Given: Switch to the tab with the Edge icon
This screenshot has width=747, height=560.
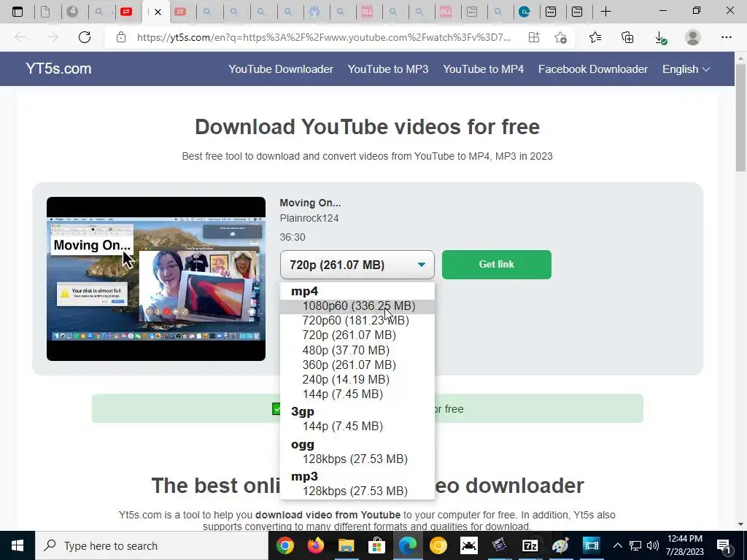Looking at the screenshot, I should tap(525, 12).
